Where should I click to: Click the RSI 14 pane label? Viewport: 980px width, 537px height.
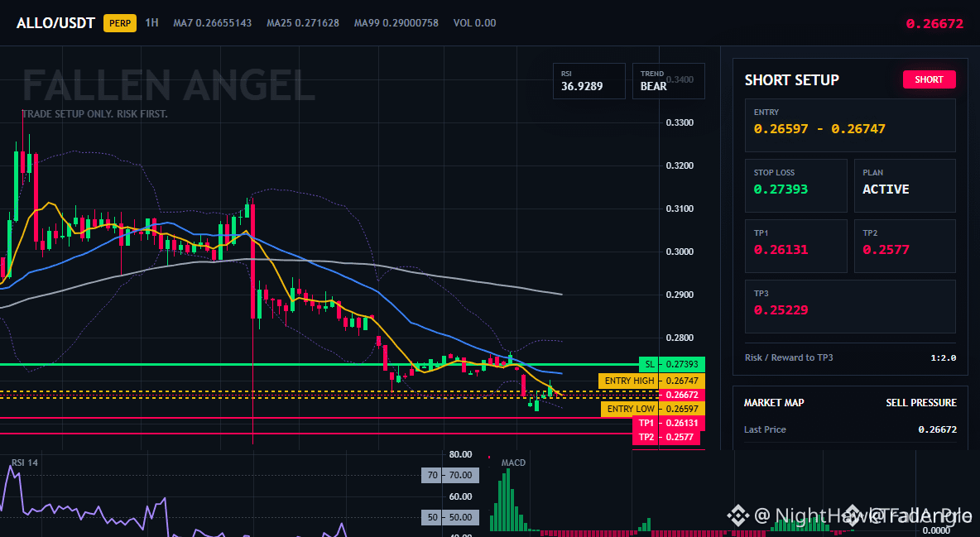click(x=24, y=463)
